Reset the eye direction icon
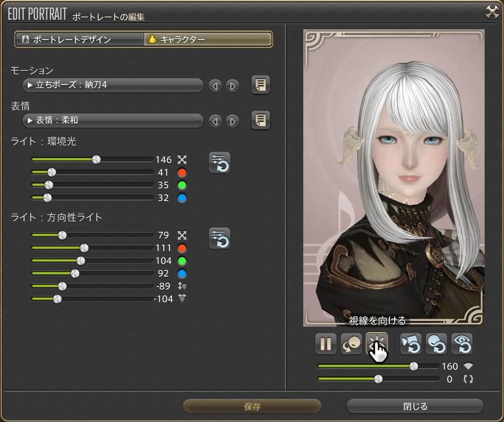The height and width of the screenshot is (422, 504). (461, 344)
